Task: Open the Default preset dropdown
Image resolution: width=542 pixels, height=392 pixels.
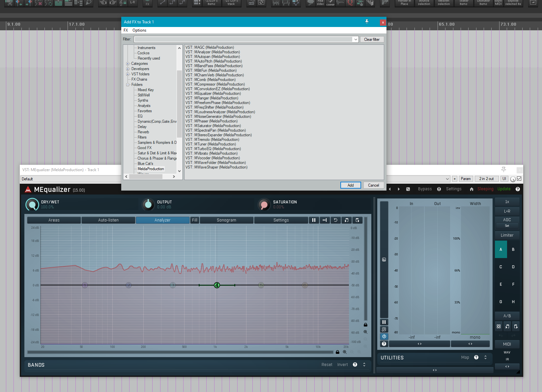Action: pos(447,179)
